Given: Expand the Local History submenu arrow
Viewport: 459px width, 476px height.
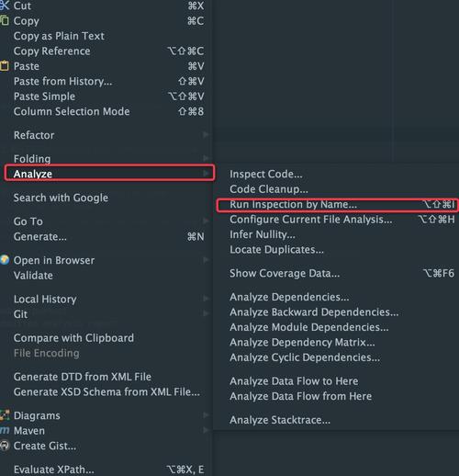Looking at the screenshot, I should pos(206,298).
